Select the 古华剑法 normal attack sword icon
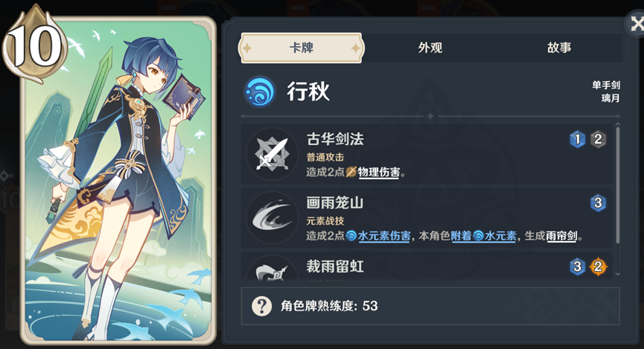The image size is (644, 349). pyautogui.click(x=272, y=154)
